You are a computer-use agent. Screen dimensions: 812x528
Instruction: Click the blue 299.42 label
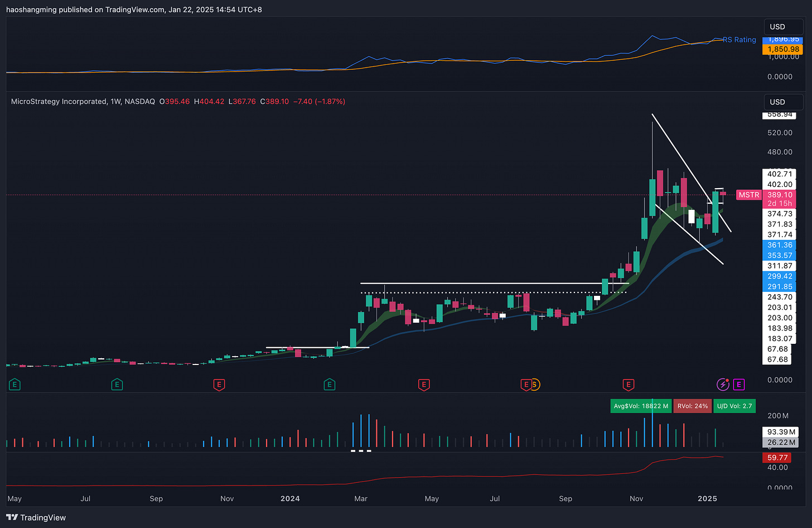click(780, 276)
